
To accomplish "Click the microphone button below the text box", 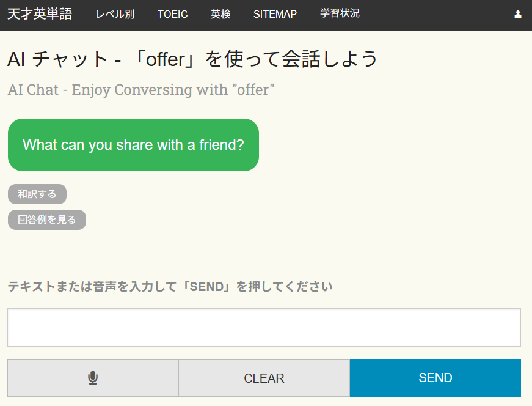I will click(x=92, y=377).
